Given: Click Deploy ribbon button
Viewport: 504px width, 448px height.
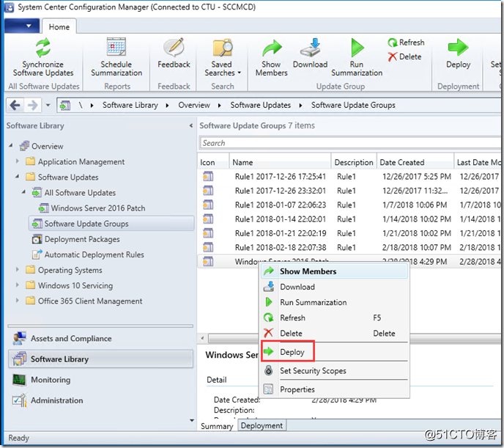Looking at the screenshot, I should (458, 54).
